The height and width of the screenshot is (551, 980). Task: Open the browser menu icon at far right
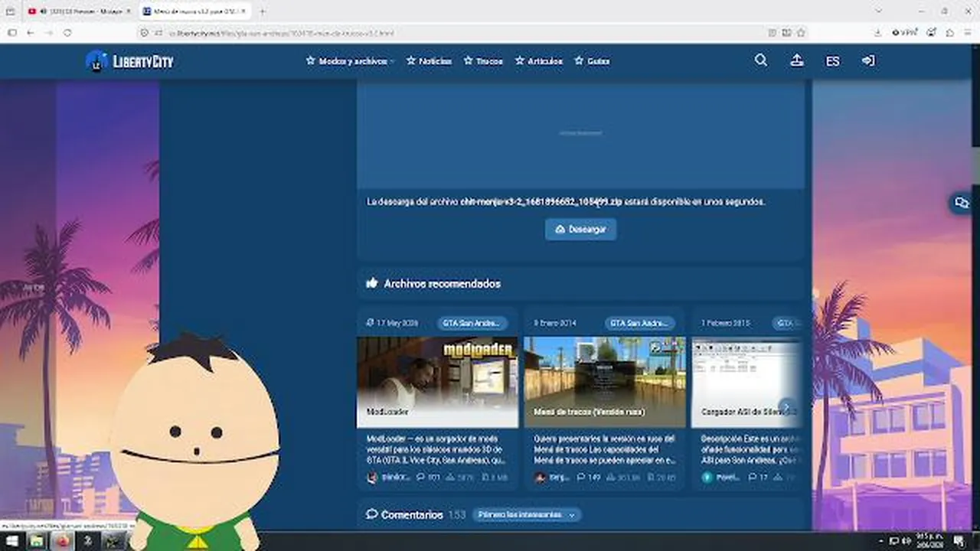(x=968, y=33)
